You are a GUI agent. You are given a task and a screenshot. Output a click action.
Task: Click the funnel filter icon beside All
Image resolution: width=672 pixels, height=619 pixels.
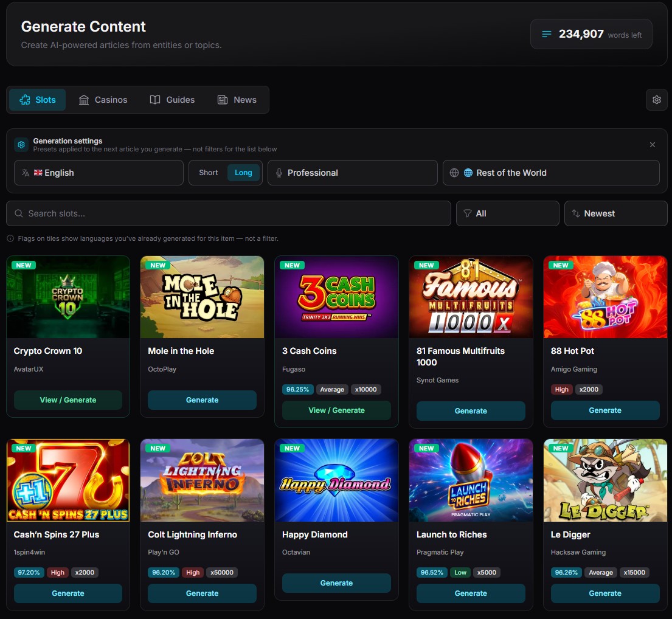tap(468, 213)
